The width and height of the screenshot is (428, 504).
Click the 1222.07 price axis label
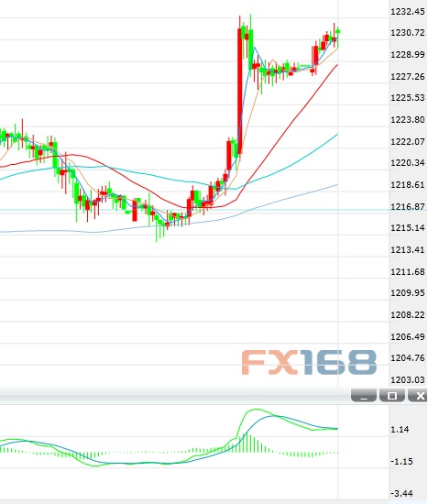pos(408,141)
